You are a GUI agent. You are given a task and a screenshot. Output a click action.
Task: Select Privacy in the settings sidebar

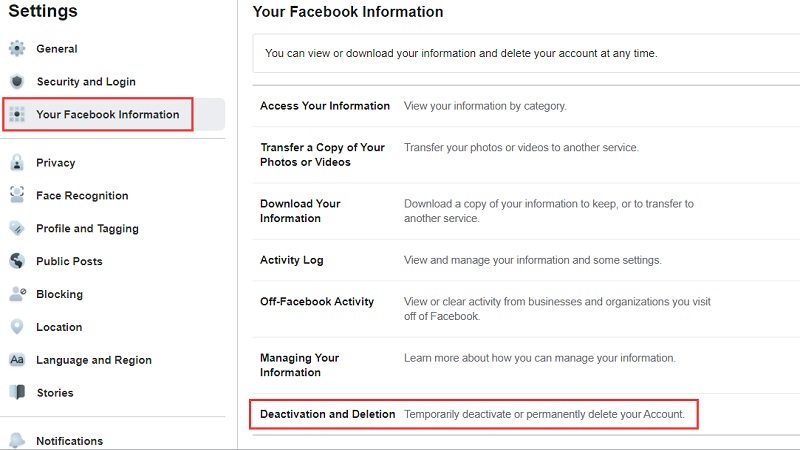(x=55, y=163)
